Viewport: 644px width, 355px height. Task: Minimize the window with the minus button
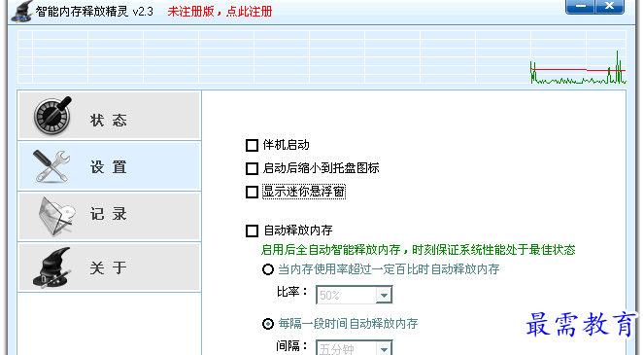[580, 7]
